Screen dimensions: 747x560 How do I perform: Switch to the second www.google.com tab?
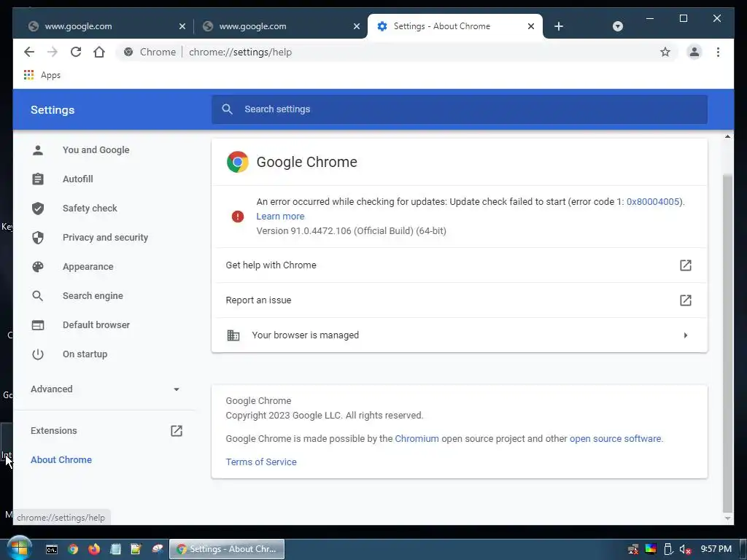coord(281,26)
